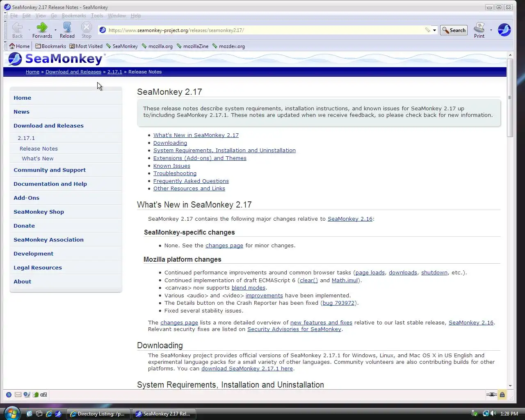
Task: Open ChatZilla from status bar icon
Action: [43, 395]
